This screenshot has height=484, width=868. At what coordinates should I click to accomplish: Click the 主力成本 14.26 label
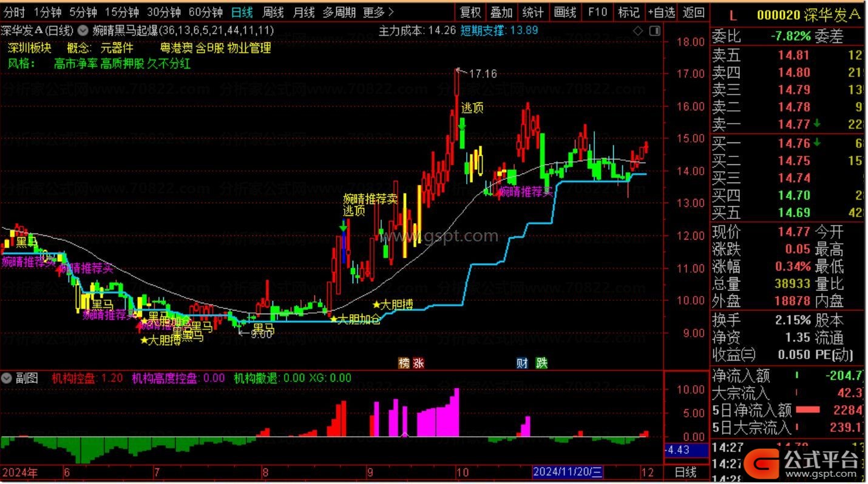(417, 30)
